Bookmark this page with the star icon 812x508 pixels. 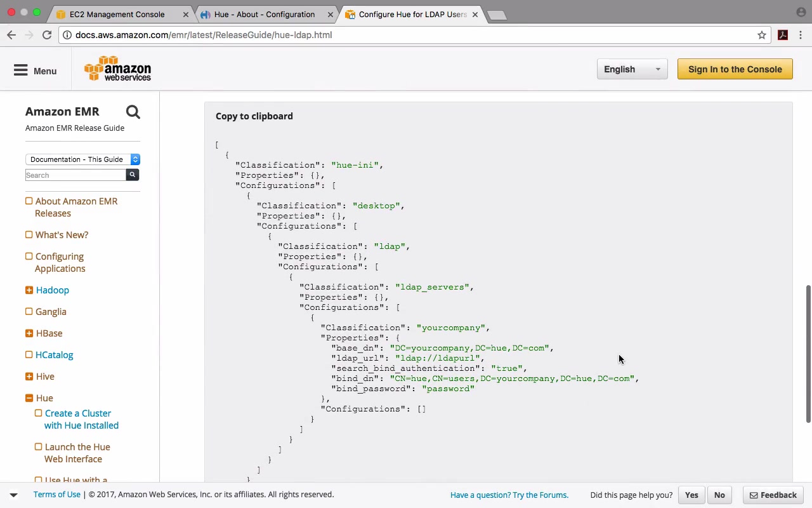pos(762,35)
